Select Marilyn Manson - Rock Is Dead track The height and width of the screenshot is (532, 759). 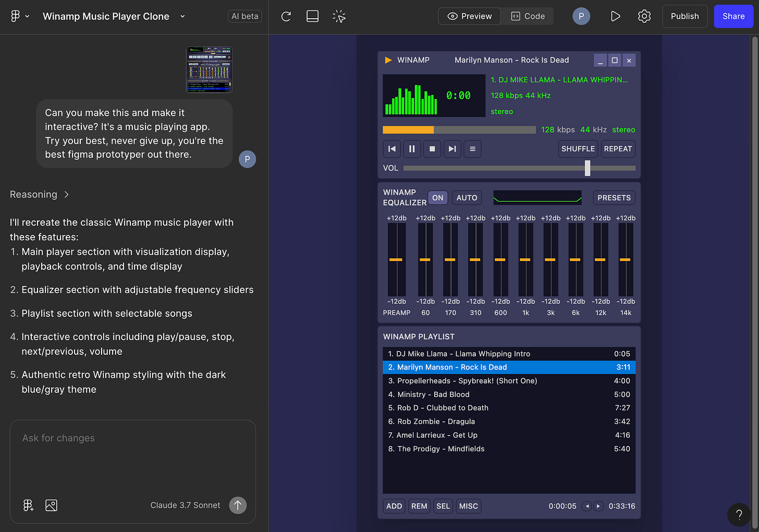click(x=509, y=367)
